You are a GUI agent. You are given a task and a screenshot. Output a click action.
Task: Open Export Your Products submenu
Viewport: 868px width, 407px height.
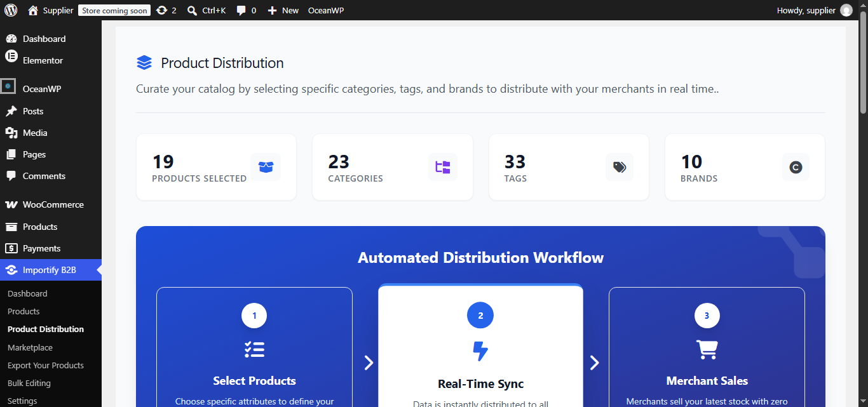(46, 365)
